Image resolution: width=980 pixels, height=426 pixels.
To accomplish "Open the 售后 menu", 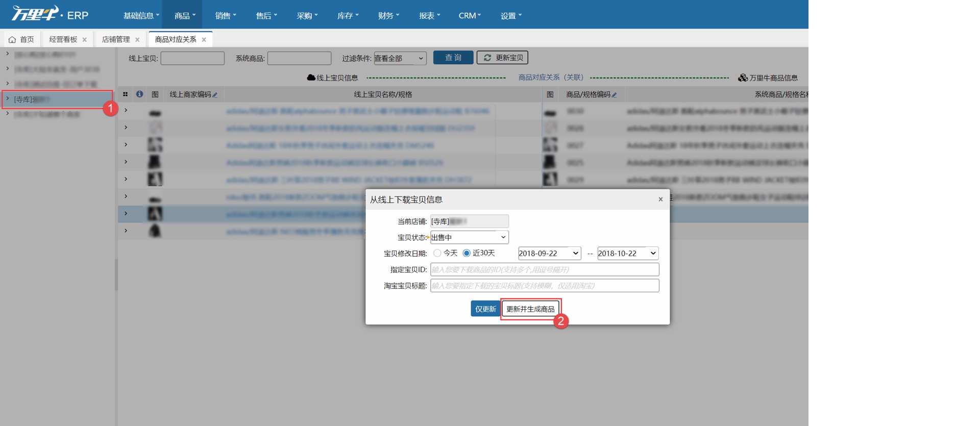I will 266,15.
